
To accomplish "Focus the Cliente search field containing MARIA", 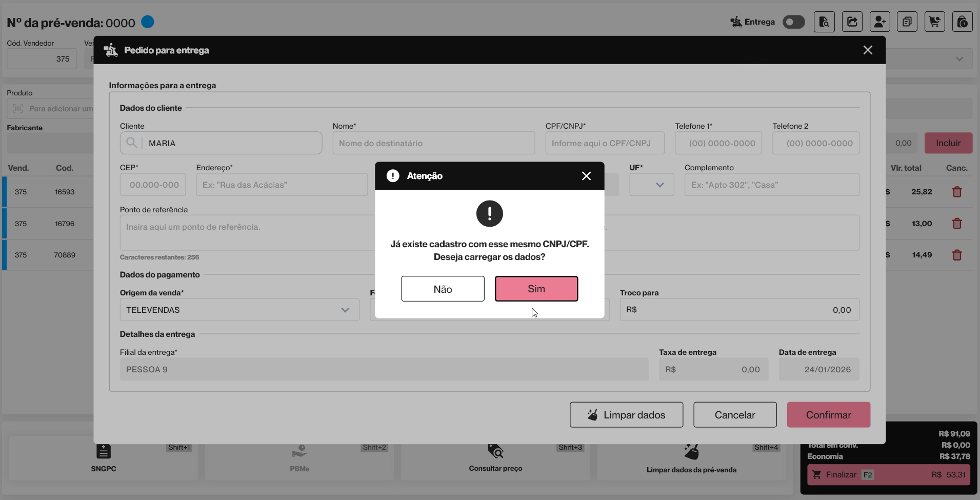I will coord(221,143).
